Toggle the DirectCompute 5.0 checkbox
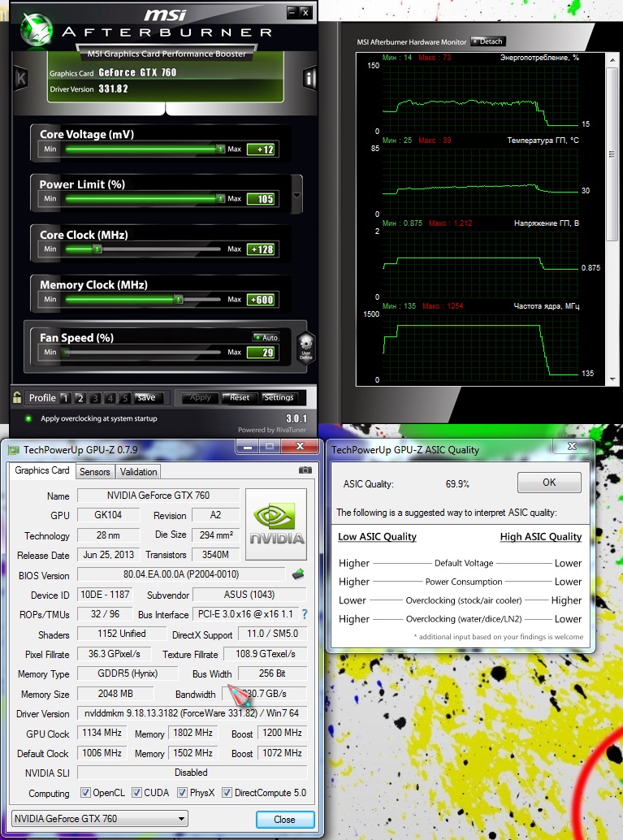Screen dimensions: 623x840 pos(227,792)
